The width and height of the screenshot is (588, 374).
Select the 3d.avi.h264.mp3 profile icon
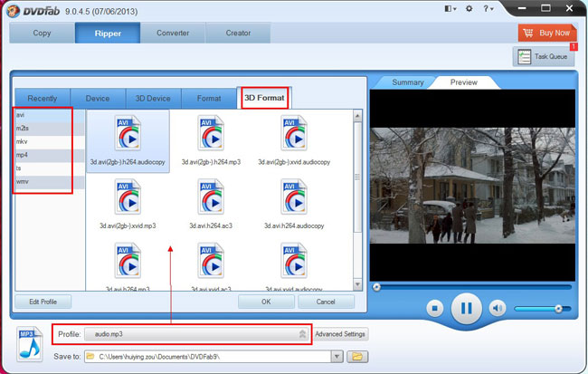(x=128, y=261)
